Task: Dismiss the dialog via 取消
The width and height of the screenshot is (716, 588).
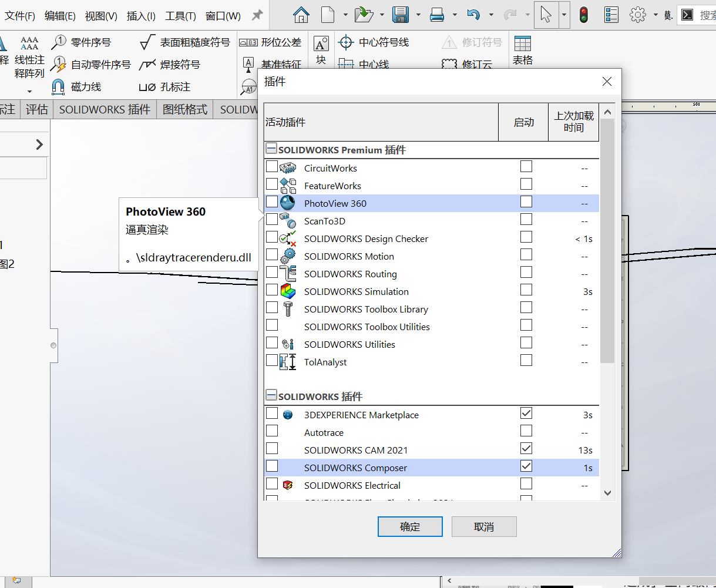Action: [483, 526]
